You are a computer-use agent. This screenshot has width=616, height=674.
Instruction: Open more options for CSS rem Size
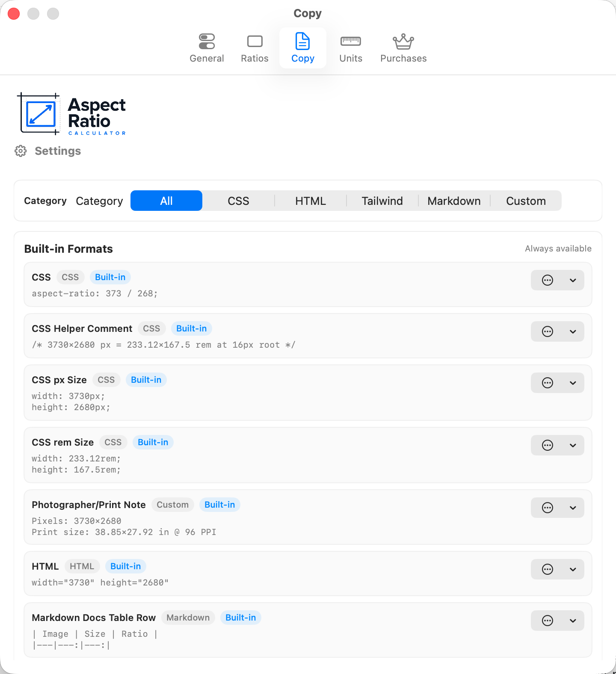548,445
